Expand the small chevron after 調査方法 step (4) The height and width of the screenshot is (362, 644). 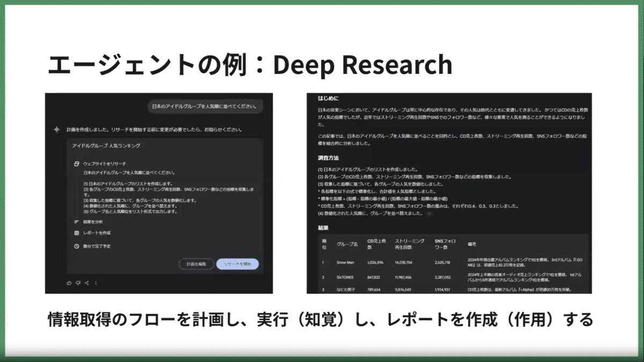428,213
